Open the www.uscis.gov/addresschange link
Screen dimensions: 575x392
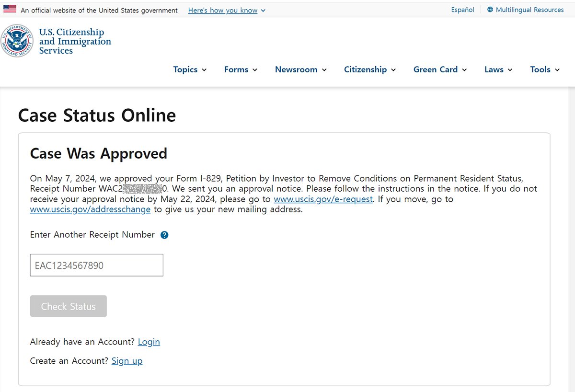point(90,210)
